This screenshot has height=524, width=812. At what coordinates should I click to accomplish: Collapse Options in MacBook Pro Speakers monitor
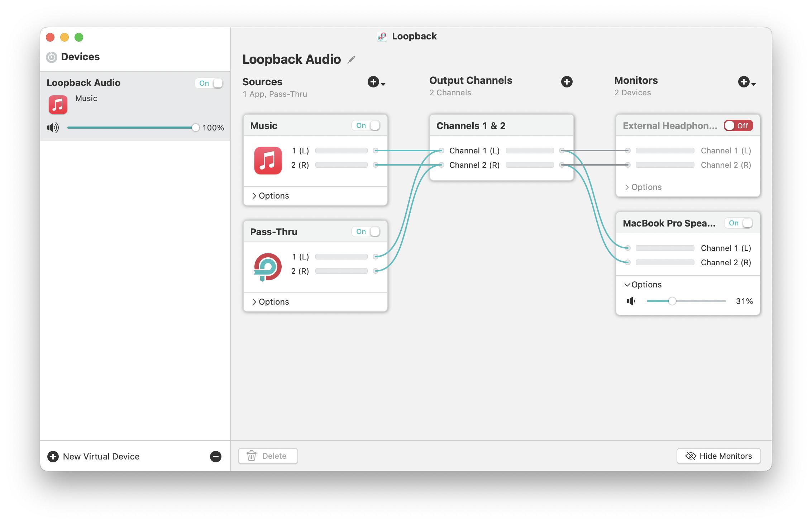pyautogui.click(x=643, y=285)
